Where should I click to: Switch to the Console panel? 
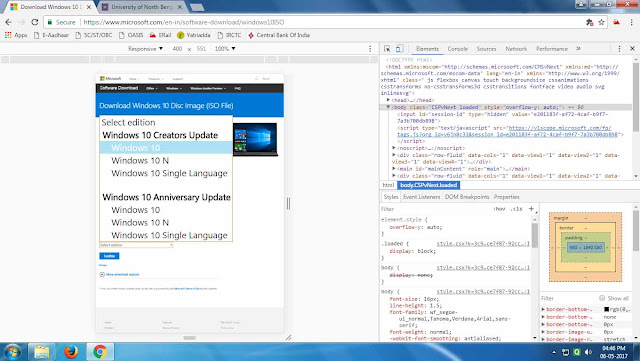pyautogui.click(x=458, y=49)
